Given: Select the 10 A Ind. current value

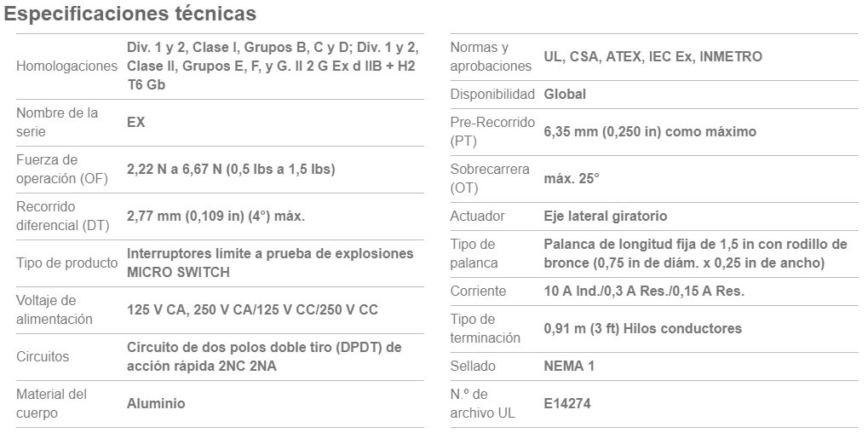Looking at the screenshot, I should point(644,292).
